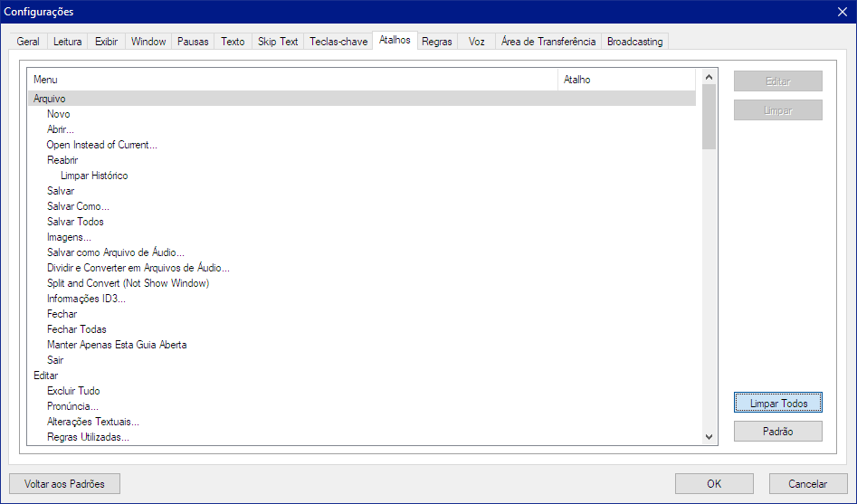Select the Novo menu entry
Image resolution: width=857 pixels, height=504 pixels.
click(x=59, y=114)
